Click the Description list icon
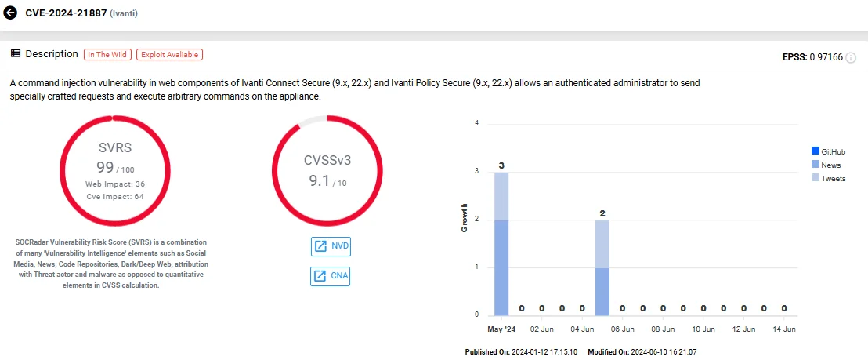868x360 pixels. (16, 53)
